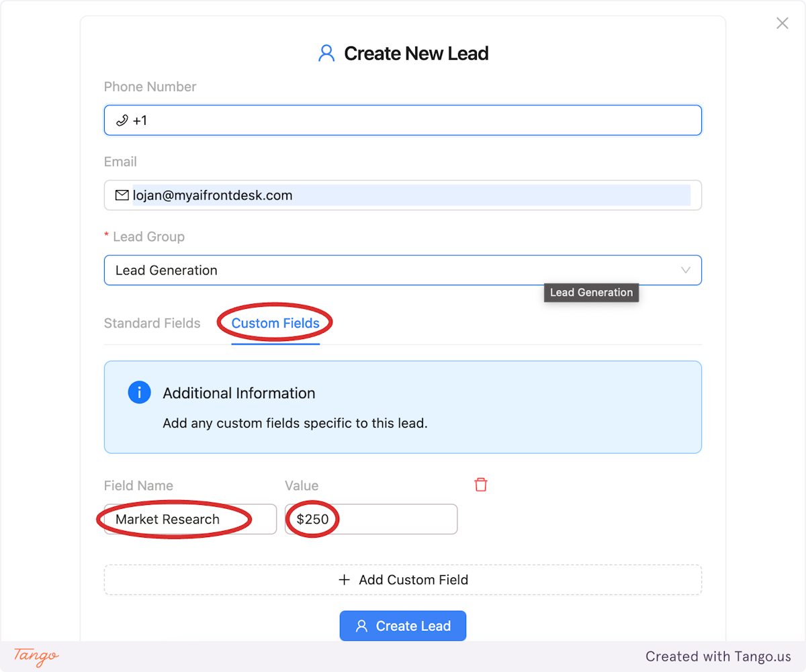Close the Create New Lead dialog
This screenshot has width=806, height=672.
tap(782, 23)
